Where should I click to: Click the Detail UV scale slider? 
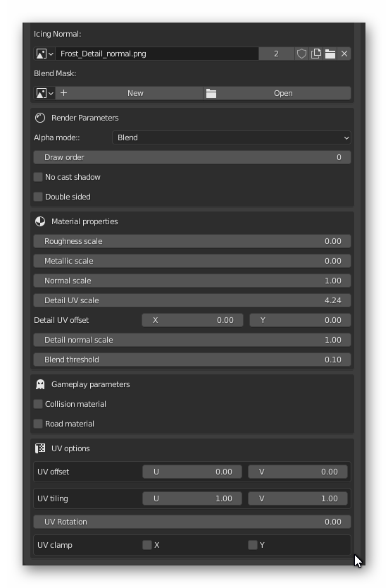(x=192, y=300)
